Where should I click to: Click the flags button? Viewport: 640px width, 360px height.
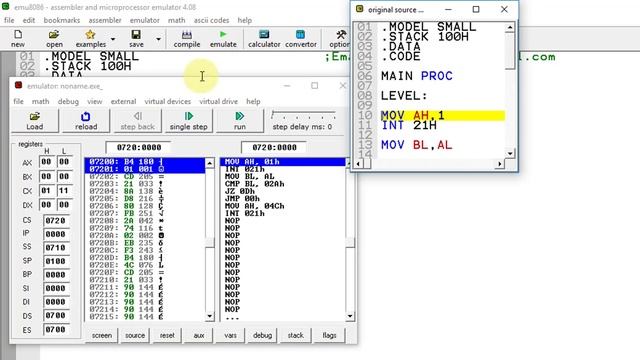(329, 335)
